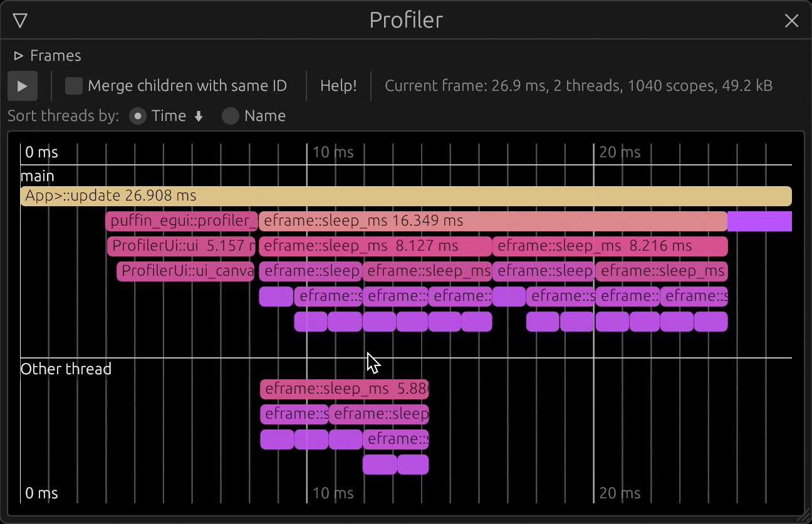Select the App>::update 26.908 ms scope bar
The height and width of the screenshot is (524, 812).
point(406,196)
